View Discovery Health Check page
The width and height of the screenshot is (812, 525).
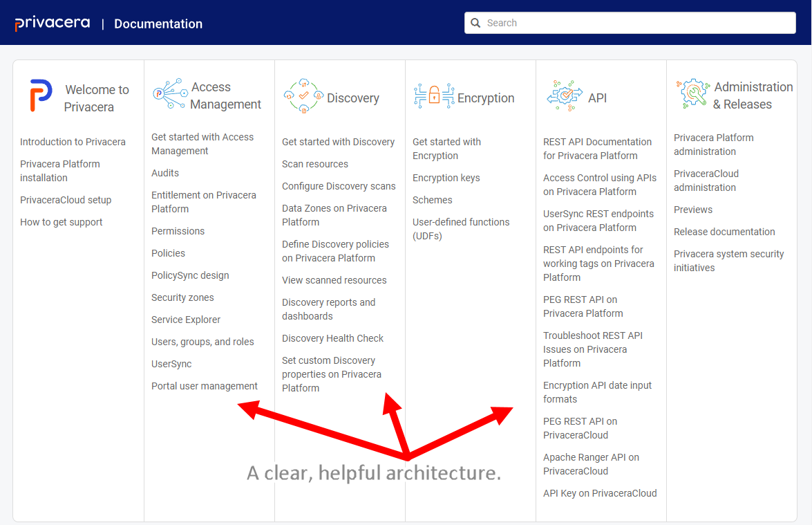pos(332,338)
